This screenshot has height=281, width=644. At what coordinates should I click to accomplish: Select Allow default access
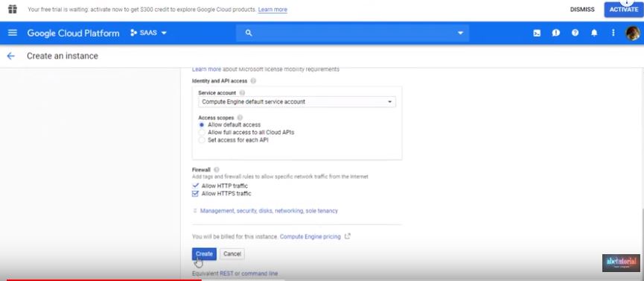(202, 124)
